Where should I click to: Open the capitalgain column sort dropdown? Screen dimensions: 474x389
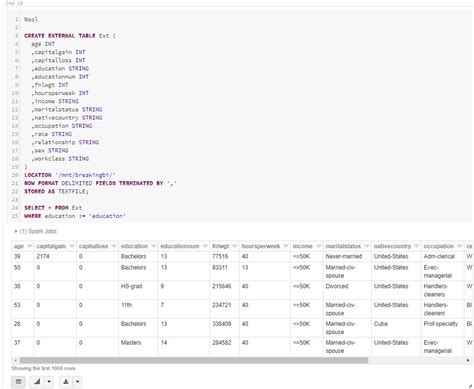71,246
